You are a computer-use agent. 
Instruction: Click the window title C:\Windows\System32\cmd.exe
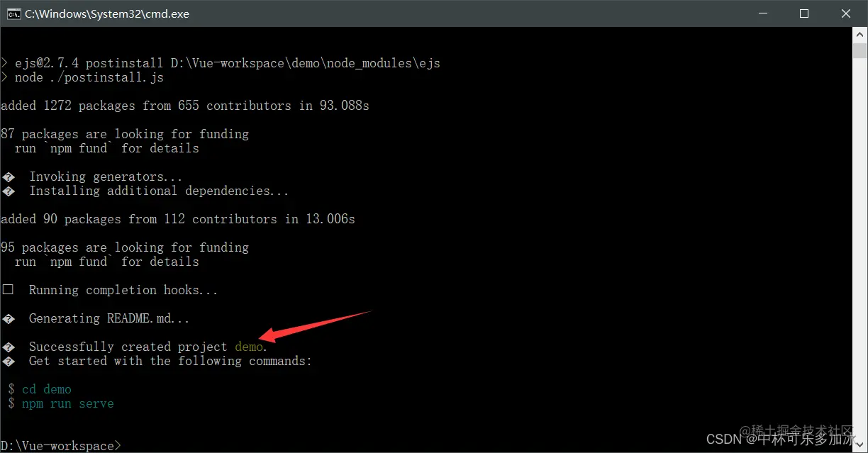tap(107, 13)
